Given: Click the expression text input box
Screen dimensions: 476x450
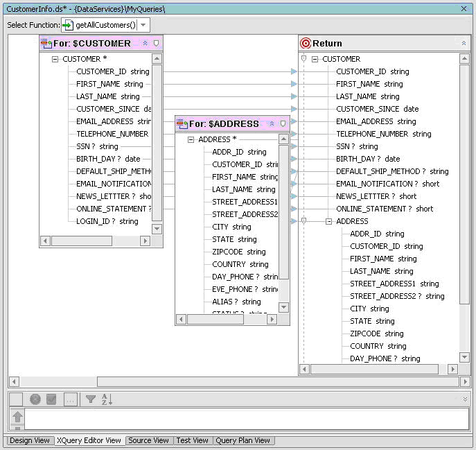Looking at the screenshot, I should coord(247,418).
